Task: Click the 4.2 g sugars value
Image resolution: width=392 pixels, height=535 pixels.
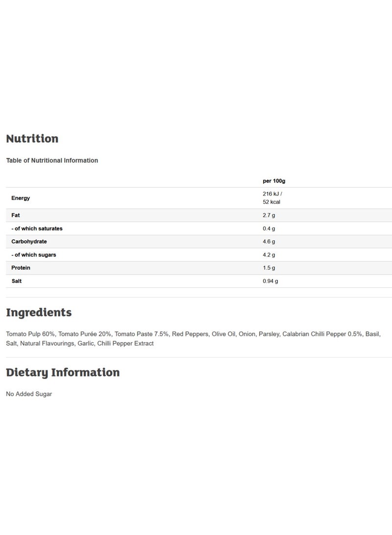Action: click(269, 255)
